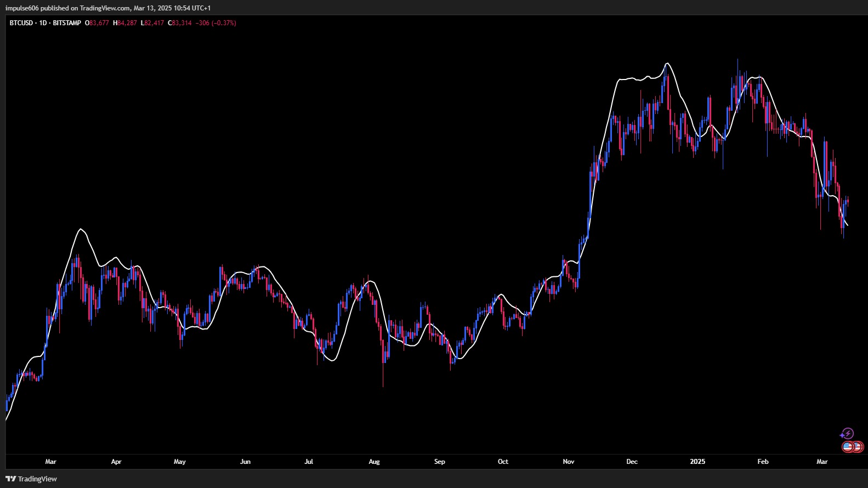Image resolution: width=868 pixels, height=488 pixels.
Task: Click the May label on the time axis
Action: tap(180, 462)
